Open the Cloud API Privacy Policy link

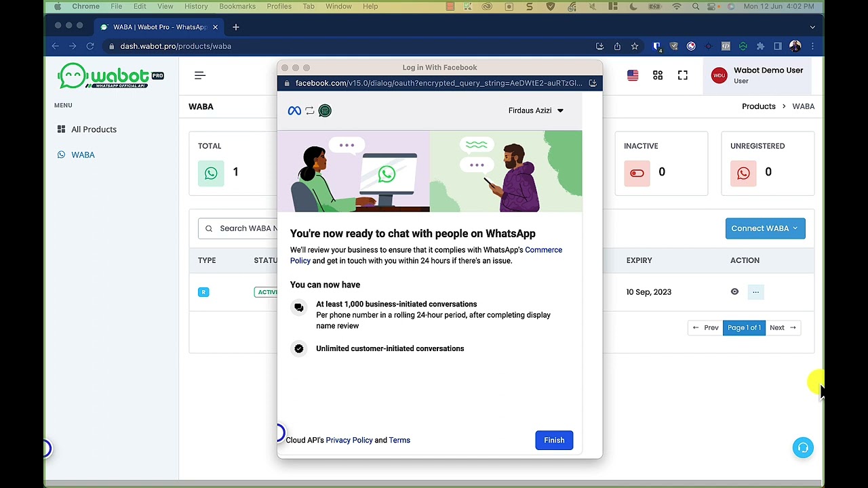tap(349, 440)
